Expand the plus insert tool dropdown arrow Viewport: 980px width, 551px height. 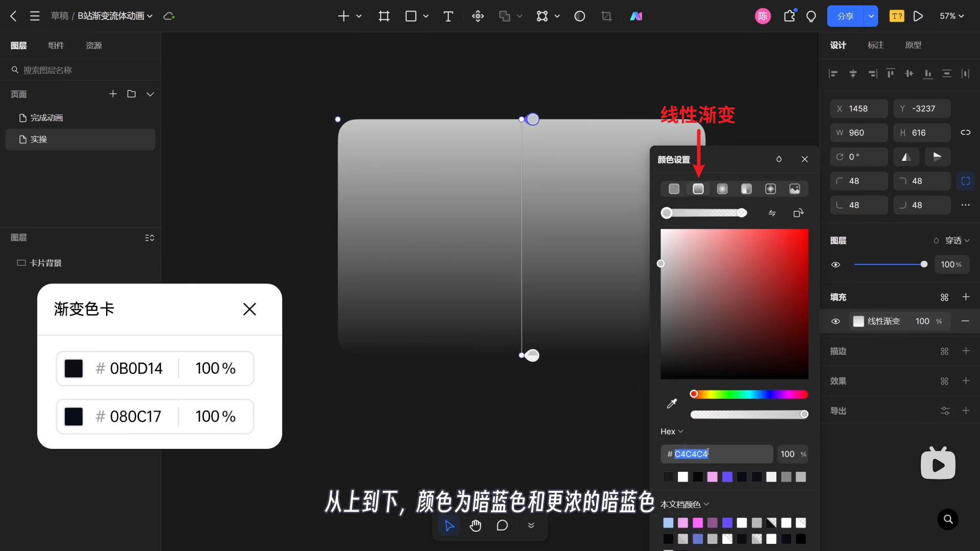(x=359, y=16)
